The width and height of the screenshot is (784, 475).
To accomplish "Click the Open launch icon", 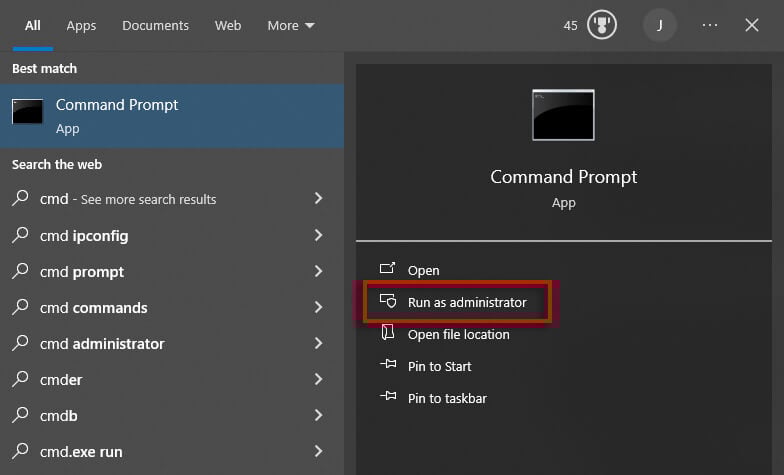I will click(388, 270).
